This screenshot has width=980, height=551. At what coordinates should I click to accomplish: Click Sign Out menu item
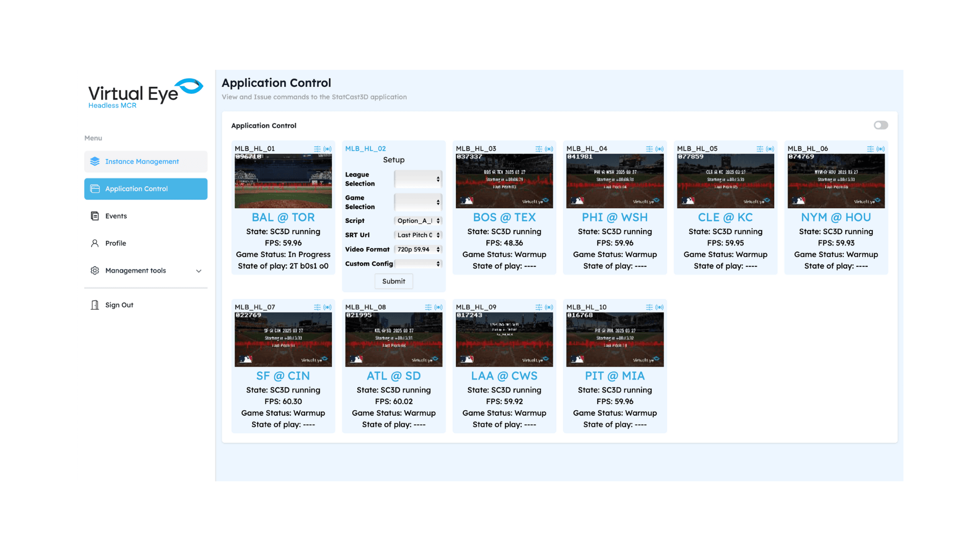coord(145,305)
